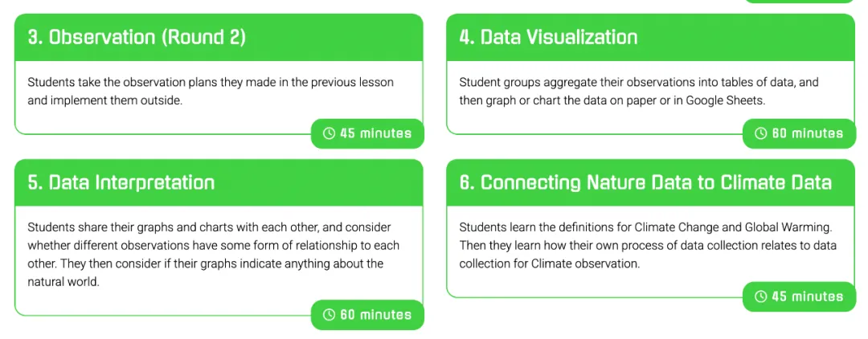Click the description about aggregating observations into tables
Viewport: 868px width, 339px height.
point(639,92)
